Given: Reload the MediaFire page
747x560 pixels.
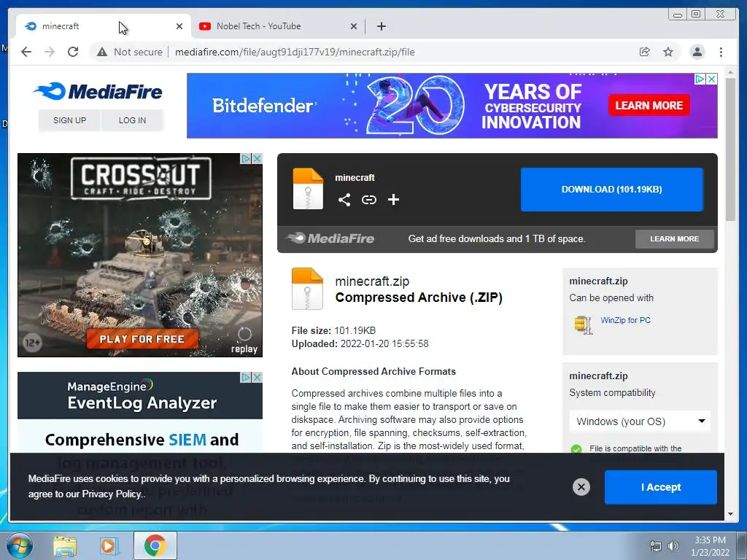Looking at the screenshot, I should coord(73,52).
